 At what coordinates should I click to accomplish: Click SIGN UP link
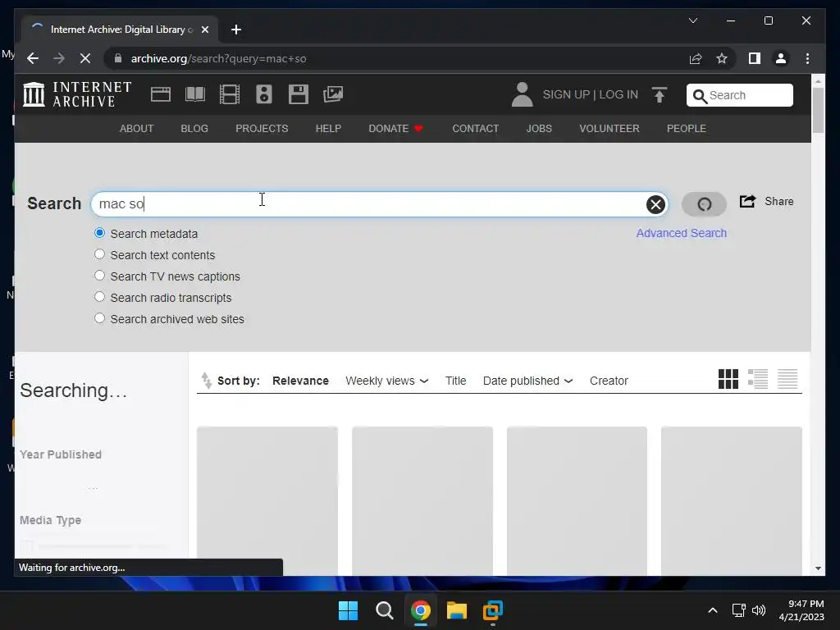(x=566, y=95)
